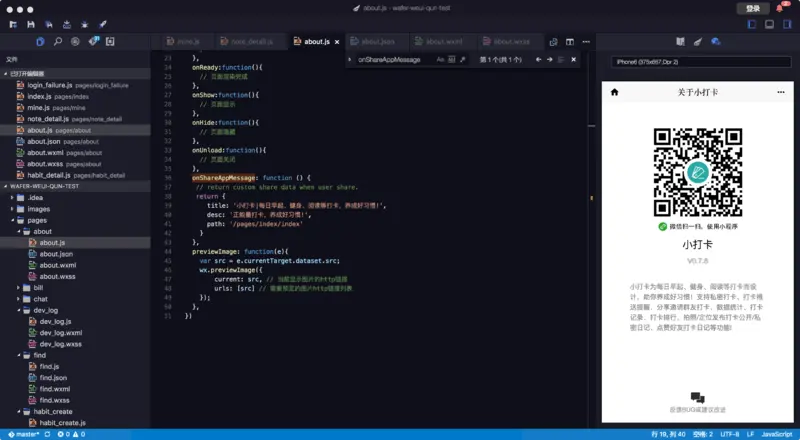Click the blue cloud icon above simulator

[x=716, y=41]
